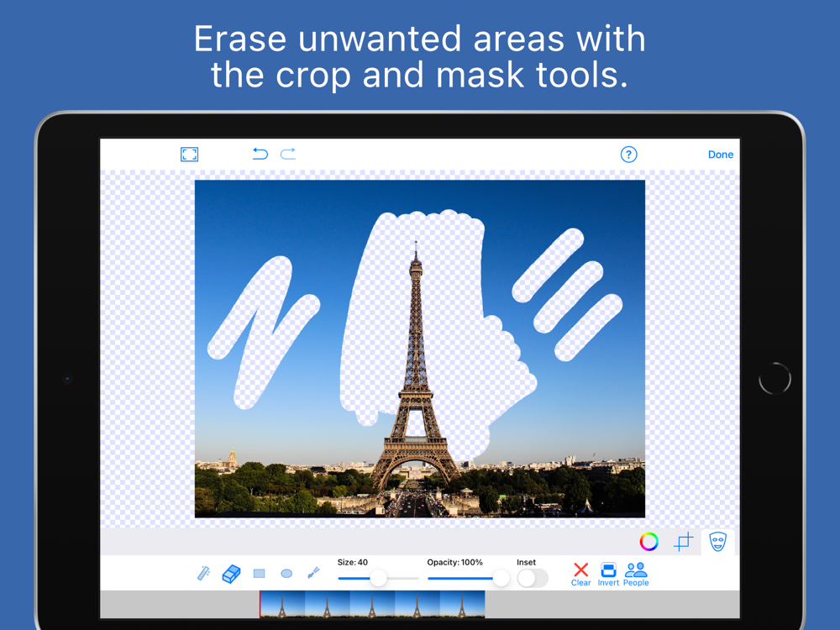840x630 pixels.
Task: Click the red timeline playhead marker
Action: pos(260,604)
